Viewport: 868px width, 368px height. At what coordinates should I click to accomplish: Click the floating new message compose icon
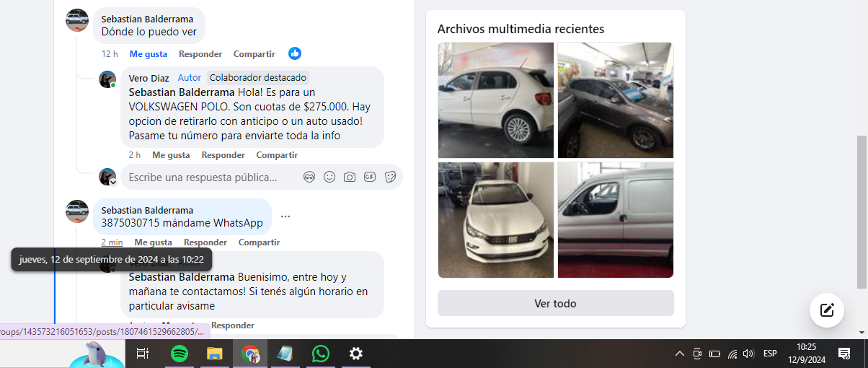click(827, 310)
